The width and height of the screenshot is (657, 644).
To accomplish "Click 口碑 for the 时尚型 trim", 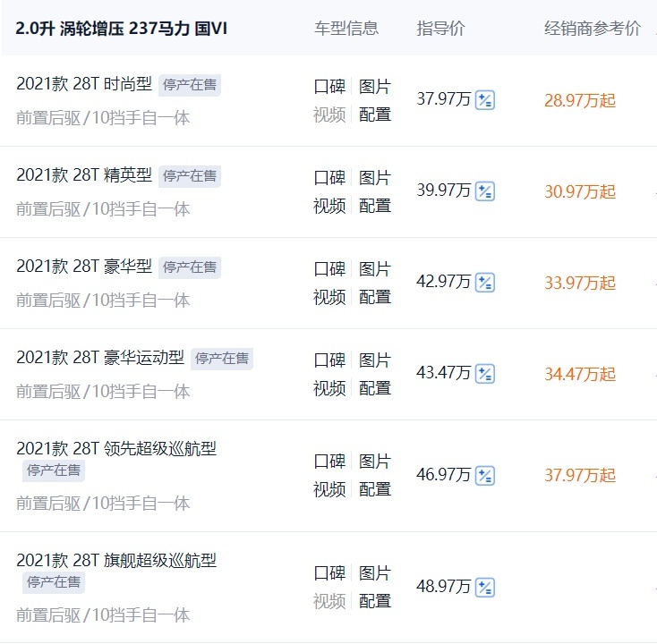I will (329, 87).
